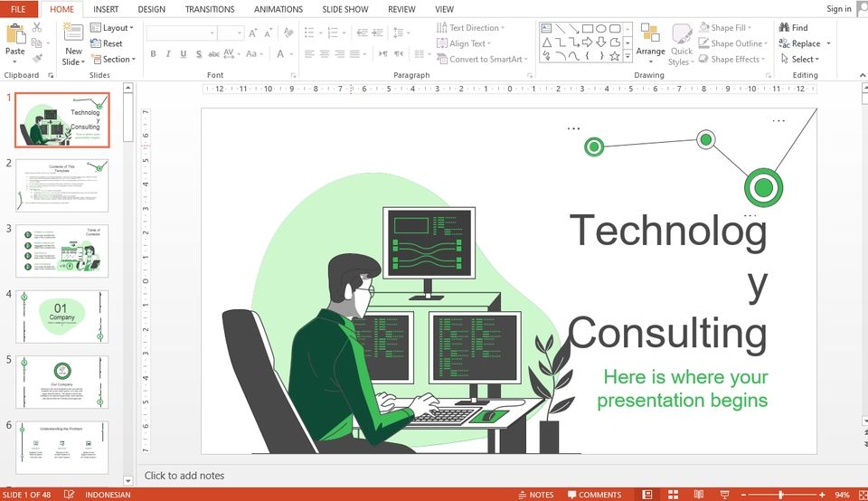Click the Arrange icon
Screen dimensions: 868x501
(x=650, y=33)
